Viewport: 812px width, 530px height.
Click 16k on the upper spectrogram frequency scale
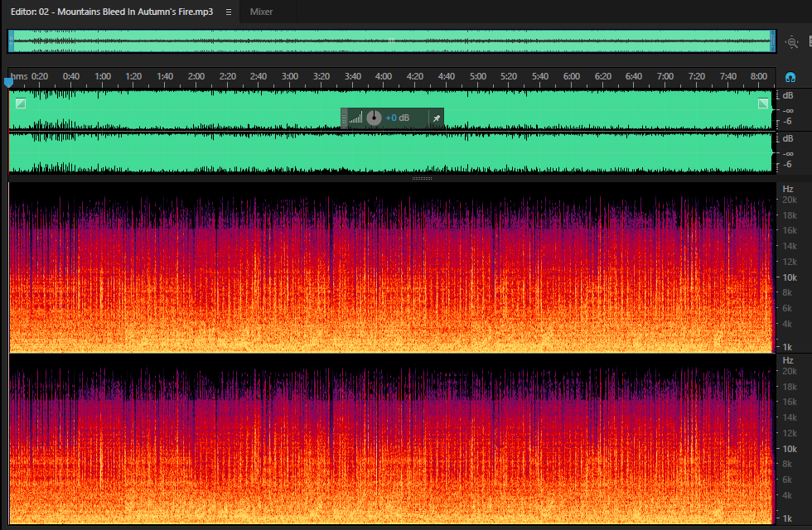[790, 231]
